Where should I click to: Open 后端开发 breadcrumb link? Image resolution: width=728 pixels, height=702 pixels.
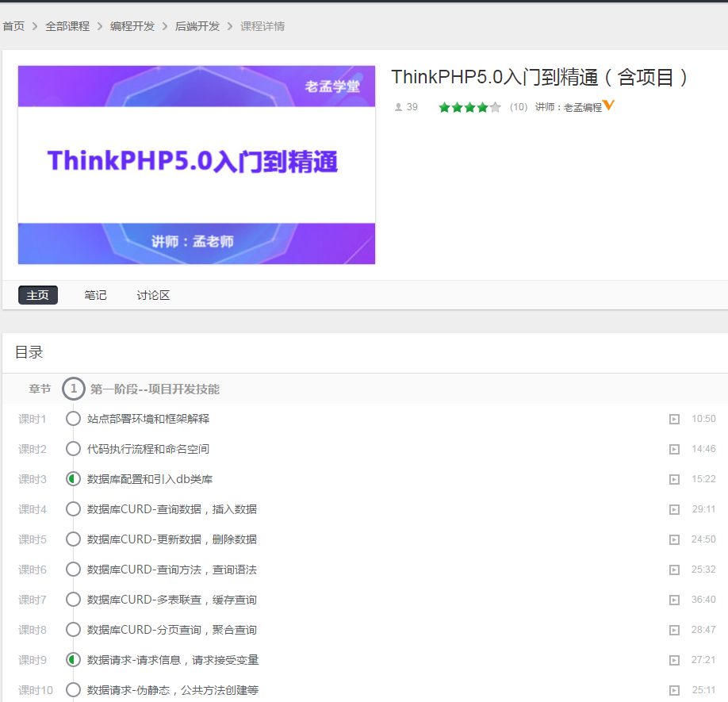pos(197,26)
